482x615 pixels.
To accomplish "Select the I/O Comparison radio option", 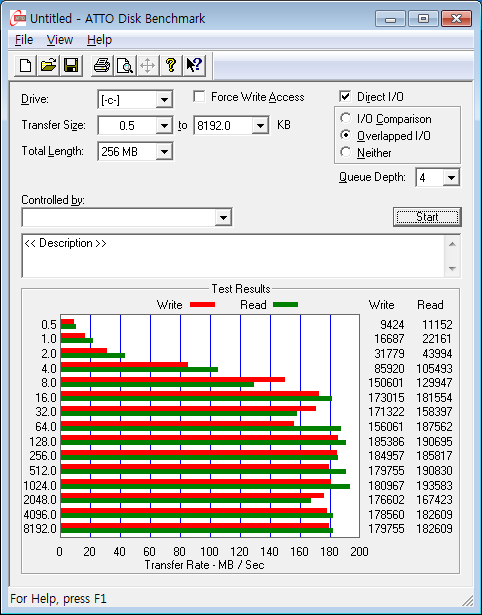I will 346,118.
